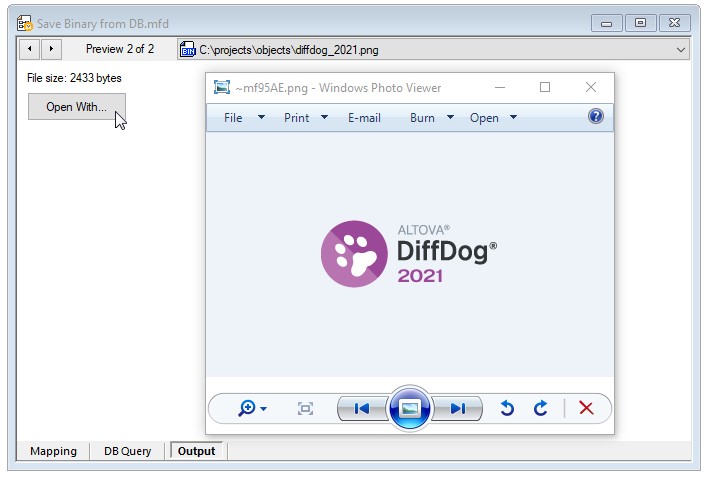This screenshot has width=708, height=479.
Task: Close the Windows Photo Viewer window
Action: pos(591,87)
